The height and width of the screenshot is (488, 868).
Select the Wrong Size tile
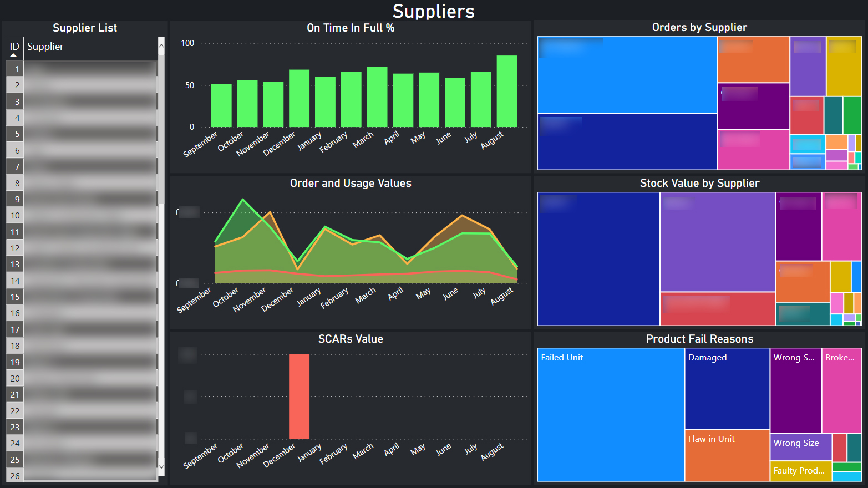(x=801, y=447)
